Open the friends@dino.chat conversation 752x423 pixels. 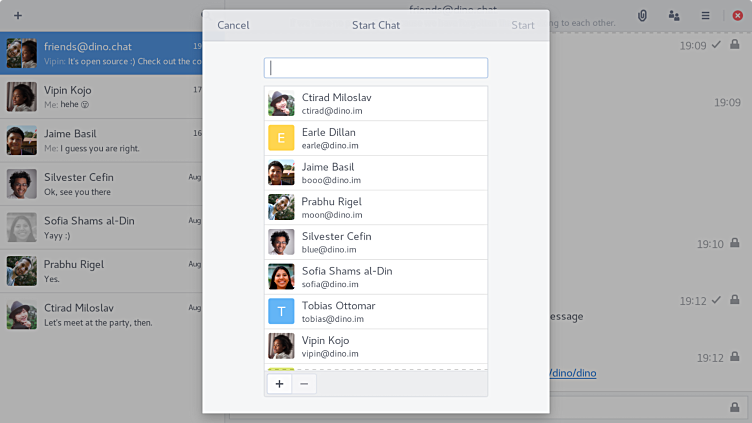coord(101,53)
